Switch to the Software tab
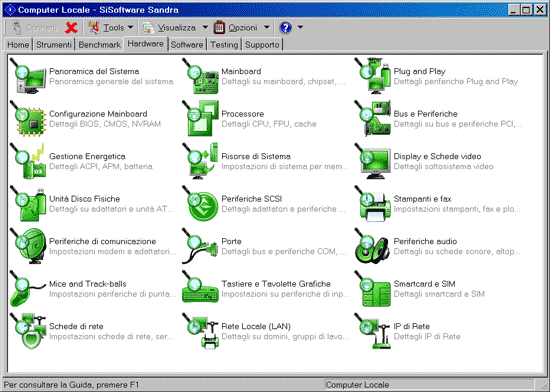This screenshot has height=392, width=550. coord(187,45)
